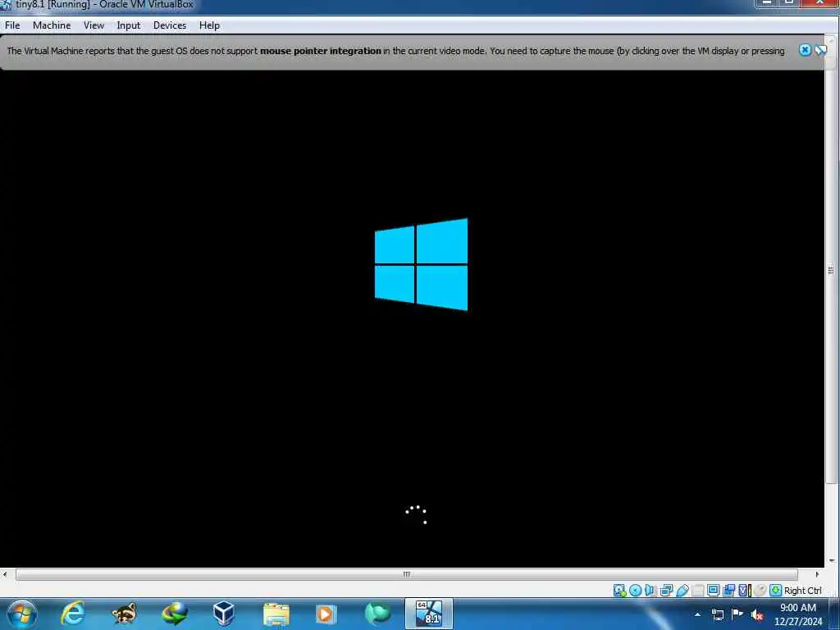Open VirtualBox Manager cube icon in taskbar
The width and height of the screenshot is (840, 630).
tap(224, 614)
